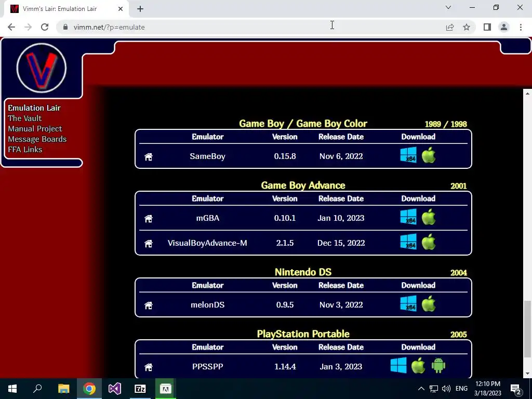Download PPSSPP for Android
This screenshot has height=399, width=532.
click(x=438, y=365)
